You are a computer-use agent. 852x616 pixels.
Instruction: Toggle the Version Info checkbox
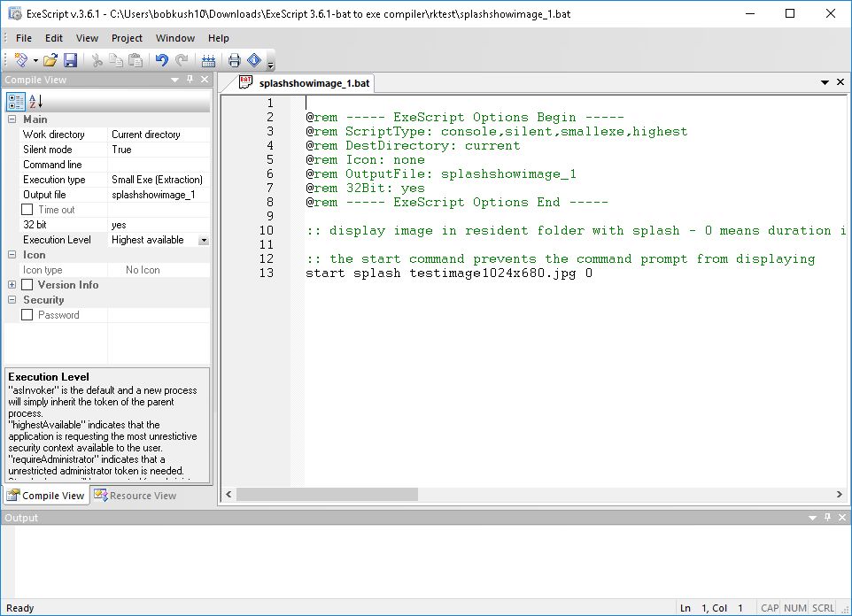[x=27, y=285]
